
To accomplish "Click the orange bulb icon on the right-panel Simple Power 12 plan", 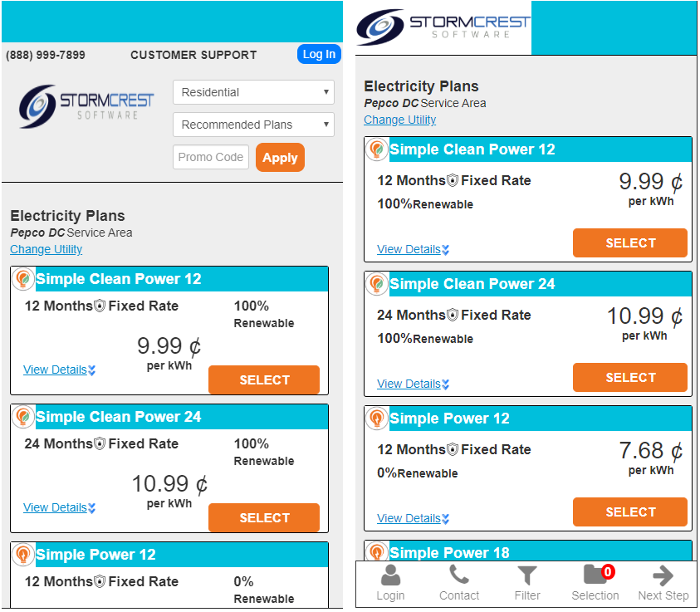I will pyautogui.click(x=377, y=419).
